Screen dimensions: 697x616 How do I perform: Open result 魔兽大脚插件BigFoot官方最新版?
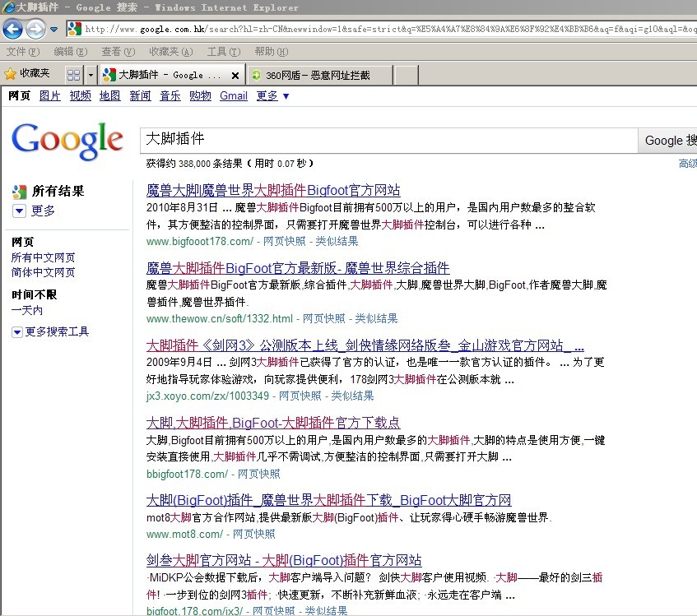[x=297, y=268]
